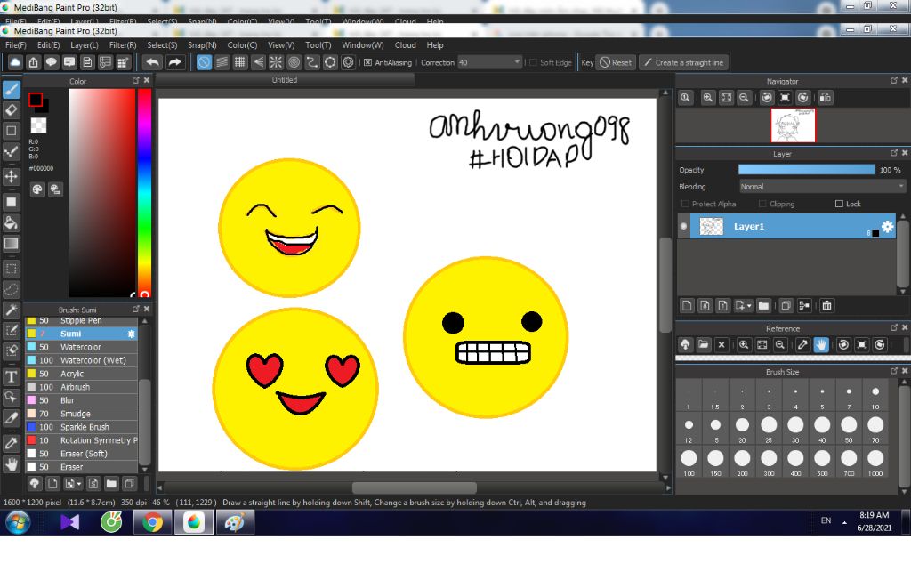
Task: Select the Brush tool in left toolbar
Action: 11,89
